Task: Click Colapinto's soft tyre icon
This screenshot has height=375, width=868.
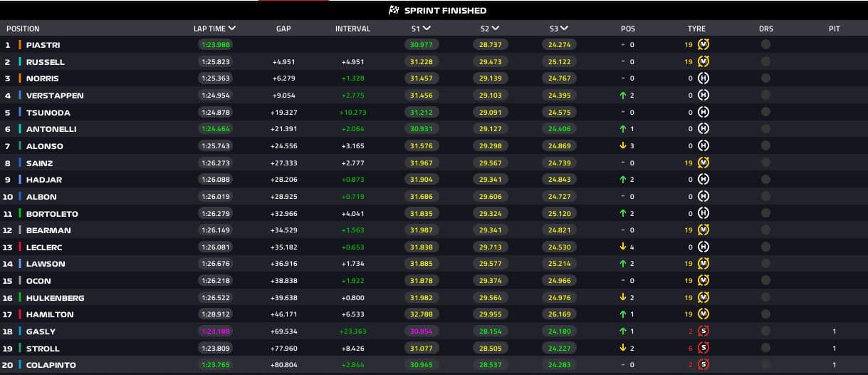Action: pos(704,365)
